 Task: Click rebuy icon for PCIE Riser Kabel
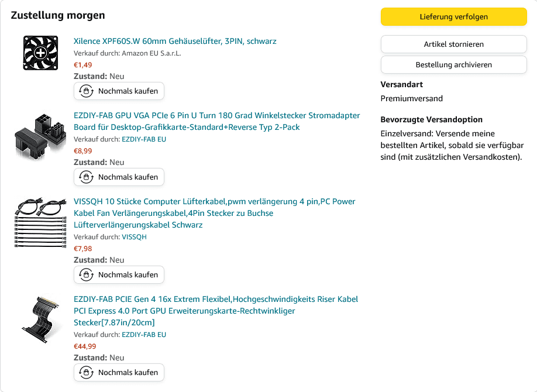[87, 373]
